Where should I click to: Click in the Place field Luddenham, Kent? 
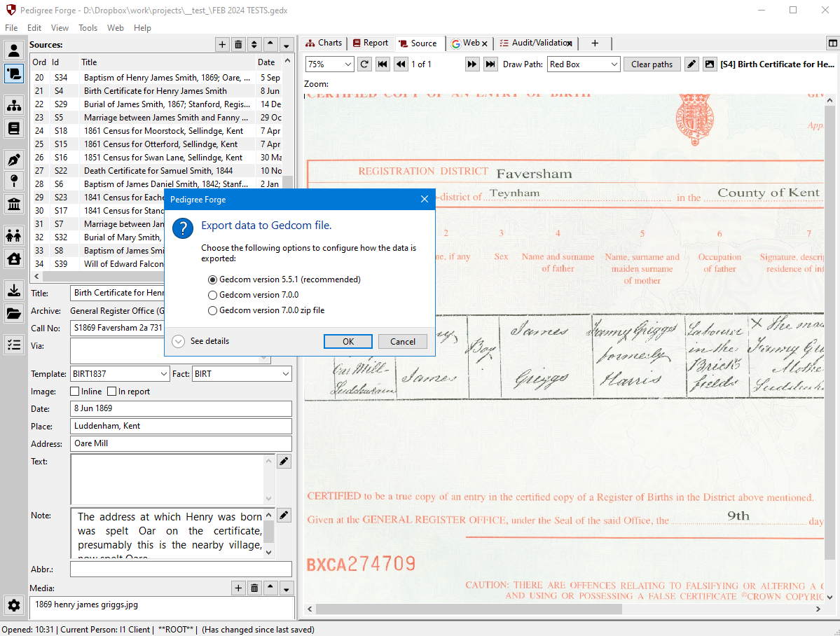[x=181, y=426]
